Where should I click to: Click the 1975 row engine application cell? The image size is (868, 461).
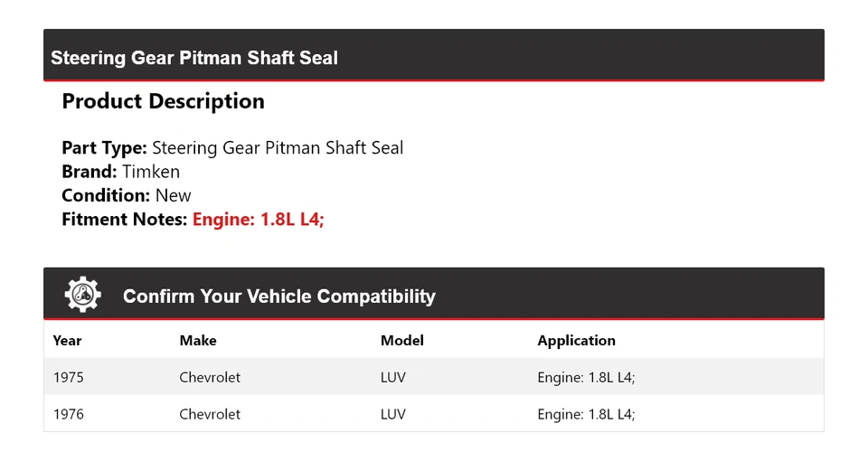tap(586, 377)
